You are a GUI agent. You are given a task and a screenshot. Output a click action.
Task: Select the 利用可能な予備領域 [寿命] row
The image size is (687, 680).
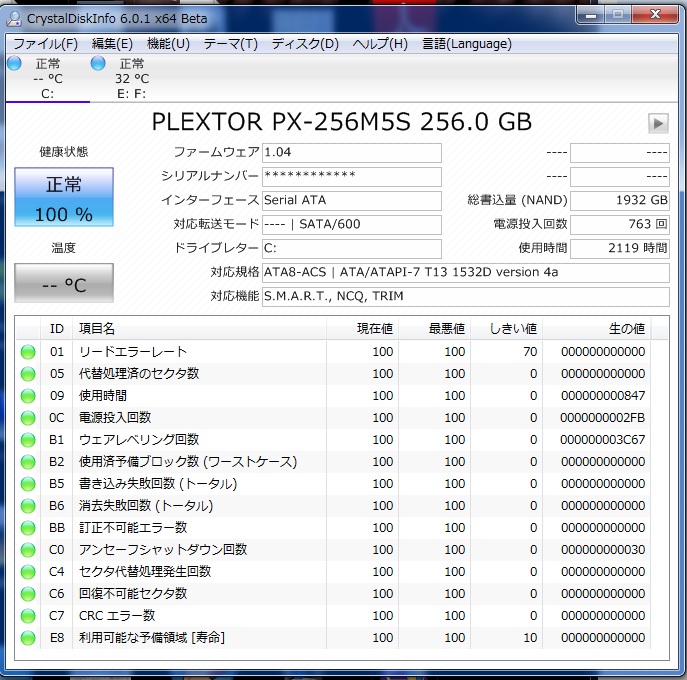(x=333, y=638)
